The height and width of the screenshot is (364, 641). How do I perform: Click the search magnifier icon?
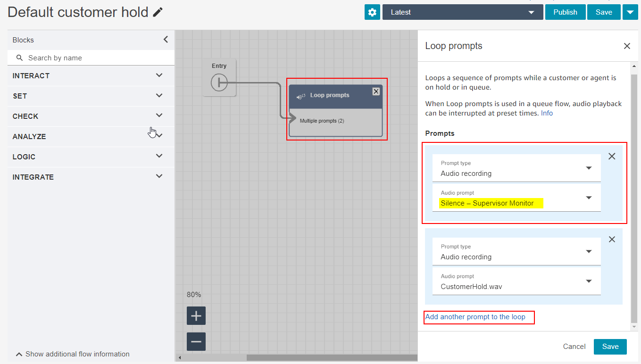(x=19, y=58)
